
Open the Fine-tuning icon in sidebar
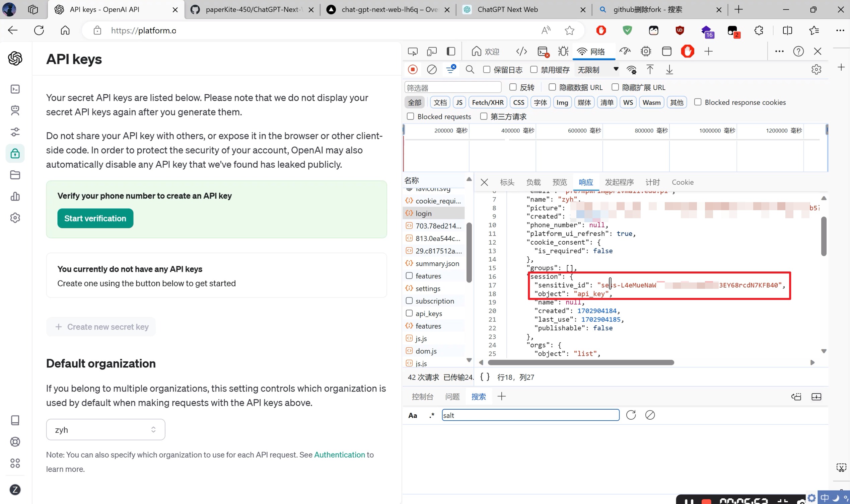click(15, 132)
